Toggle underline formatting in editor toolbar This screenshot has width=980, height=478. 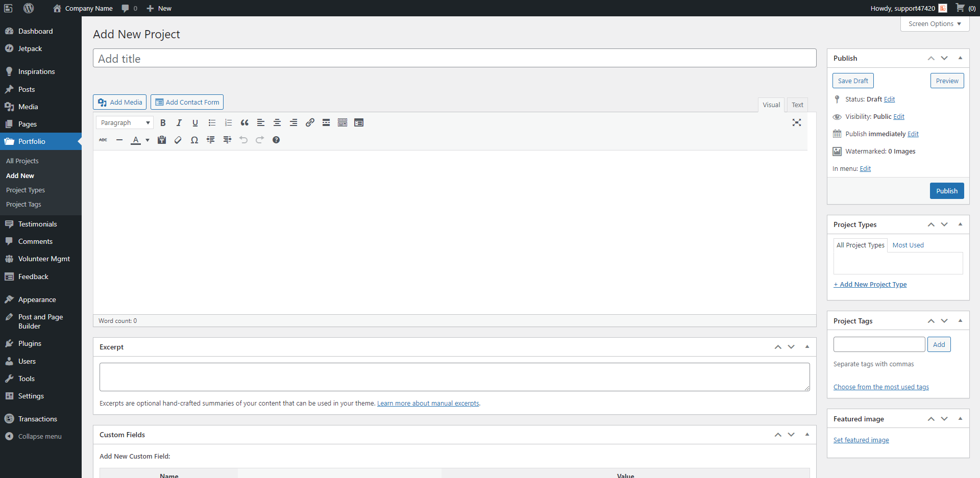coord(195,123)
